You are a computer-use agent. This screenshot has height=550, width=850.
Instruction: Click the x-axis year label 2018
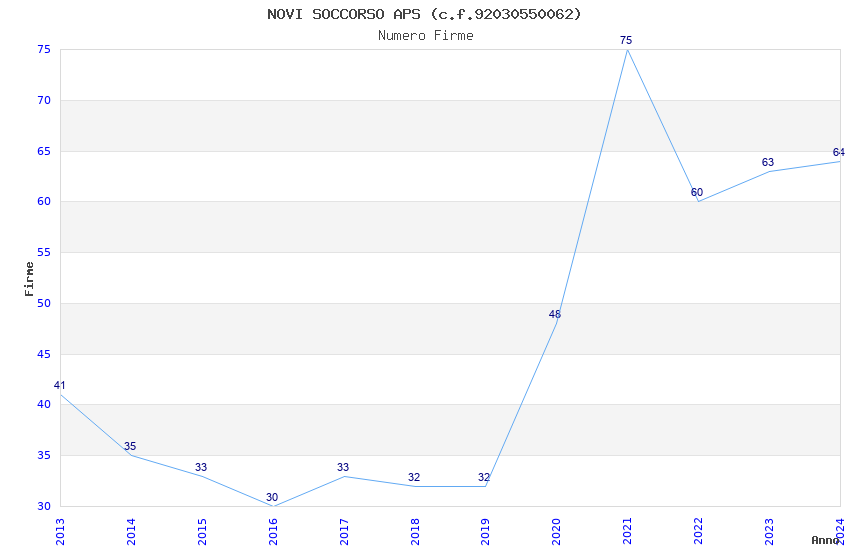tap(415, 532)
